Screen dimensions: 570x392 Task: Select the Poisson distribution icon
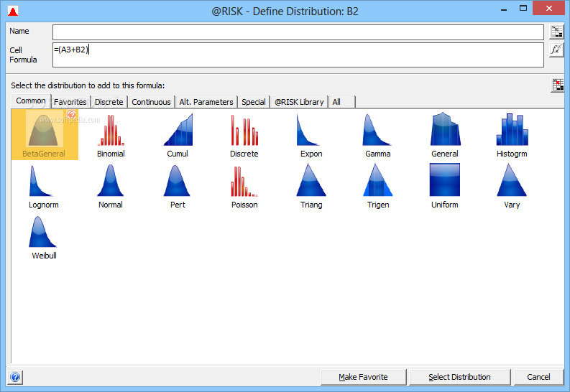coord(244,186)
